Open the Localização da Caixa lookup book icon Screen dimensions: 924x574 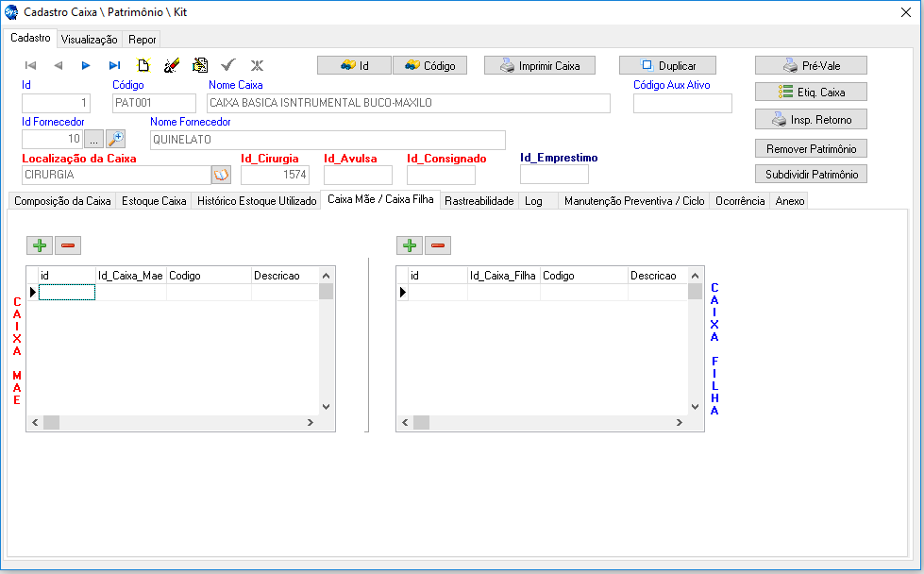(221, 175)
